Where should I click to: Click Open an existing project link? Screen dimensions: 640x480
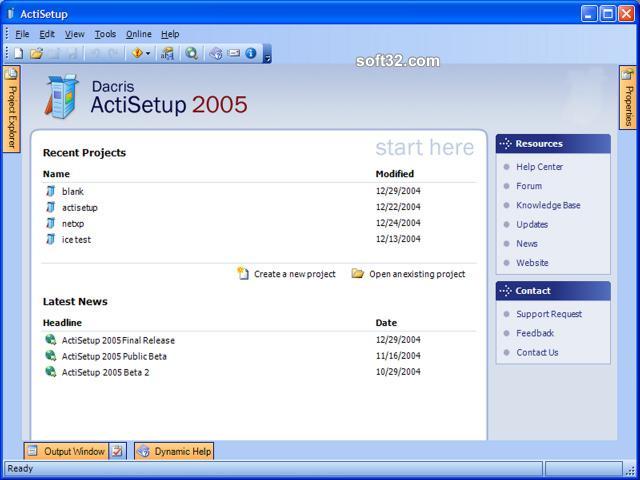[x=417, y=274]
